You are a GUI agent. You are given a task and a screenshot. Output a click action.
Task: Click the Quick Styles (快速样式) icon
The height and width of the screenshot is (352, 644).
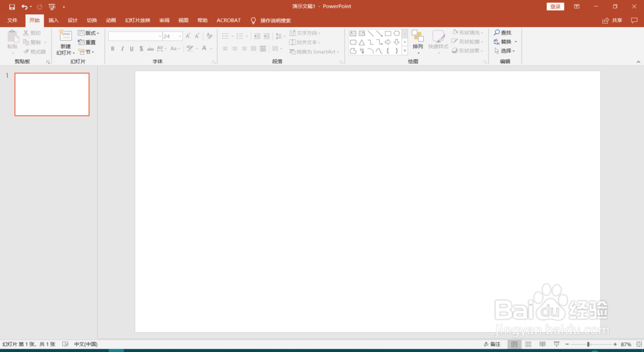pyautogui.click(x=438, y=37)
